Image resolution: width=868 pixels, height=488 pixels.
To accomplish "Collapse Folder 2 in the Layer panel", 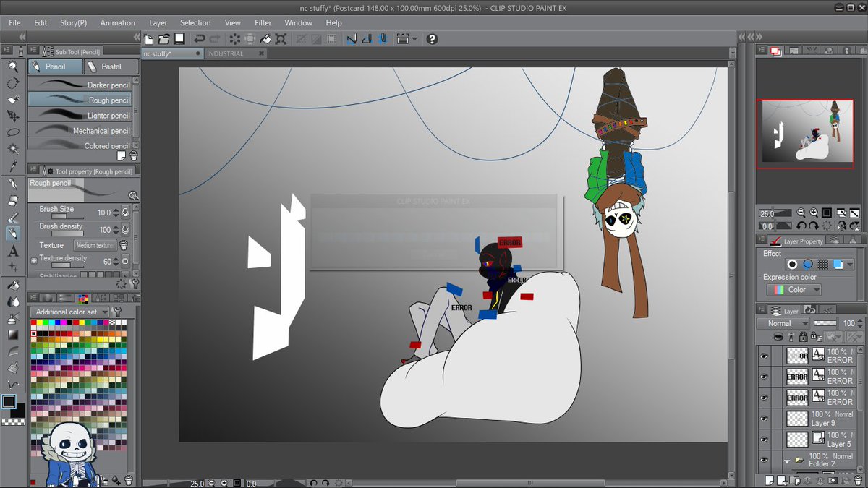I will pos(787,461).
